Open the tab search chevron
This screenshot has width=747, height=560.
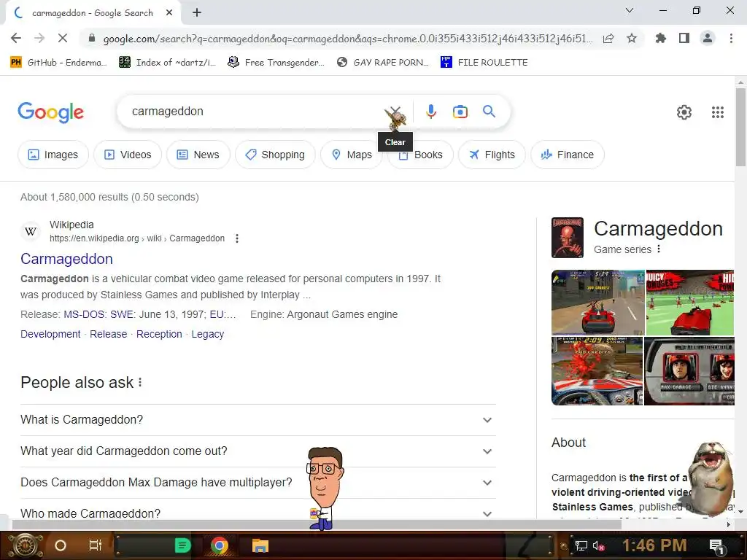630,10
